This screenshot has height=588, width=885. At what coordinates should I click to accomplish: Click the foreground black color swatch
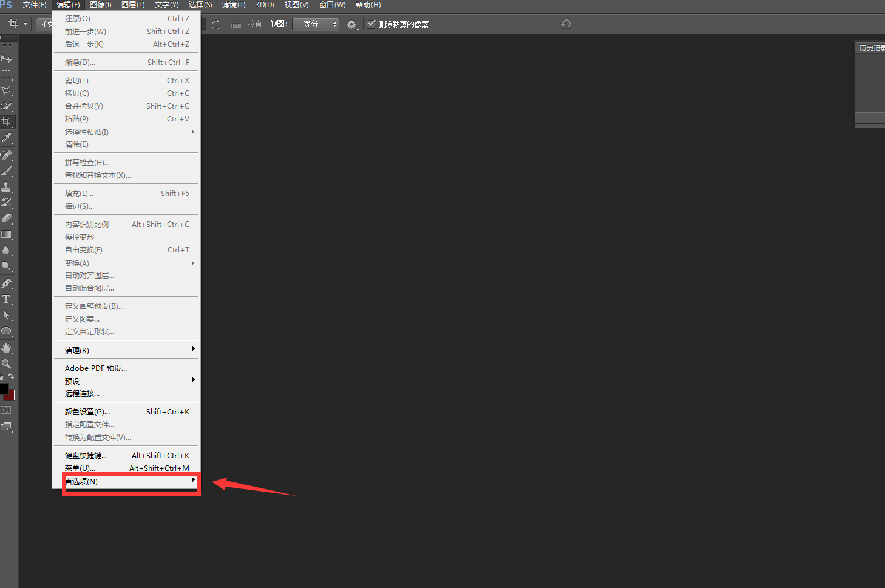click(3, 388)
